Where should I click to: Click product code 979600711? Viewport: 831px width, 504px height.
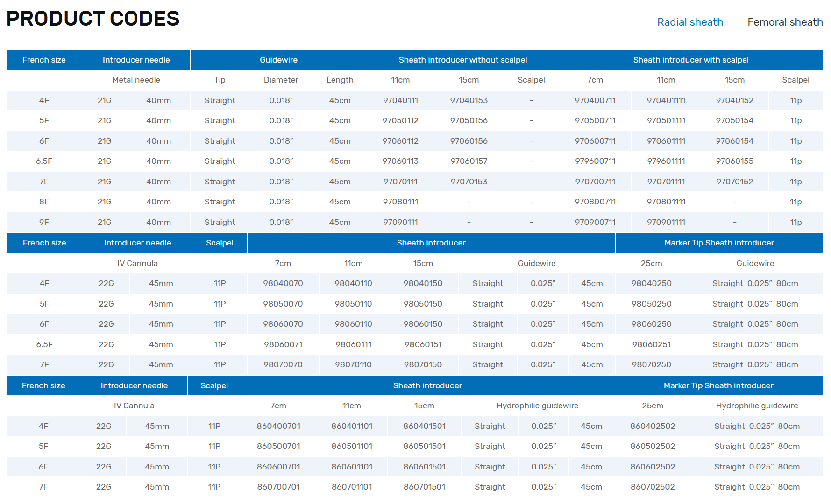[595, 161]
